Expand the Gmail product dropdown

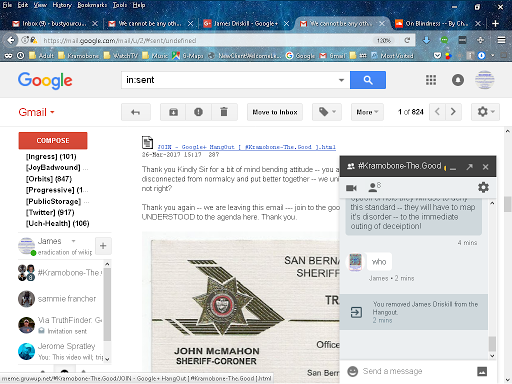36,112
